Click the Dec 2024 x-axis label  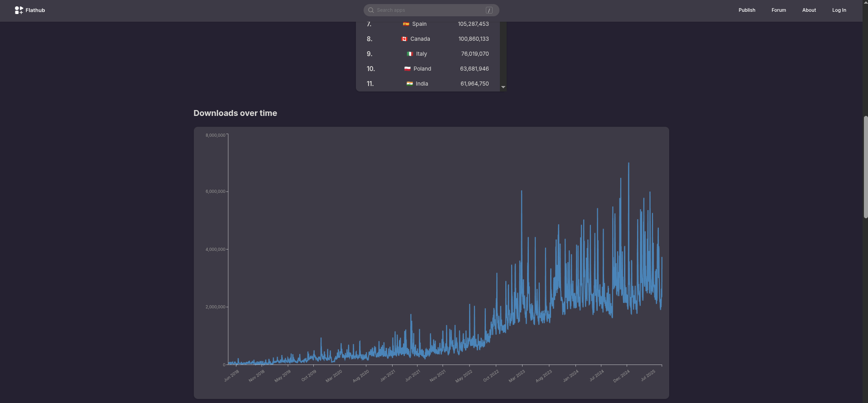(621, 376)
